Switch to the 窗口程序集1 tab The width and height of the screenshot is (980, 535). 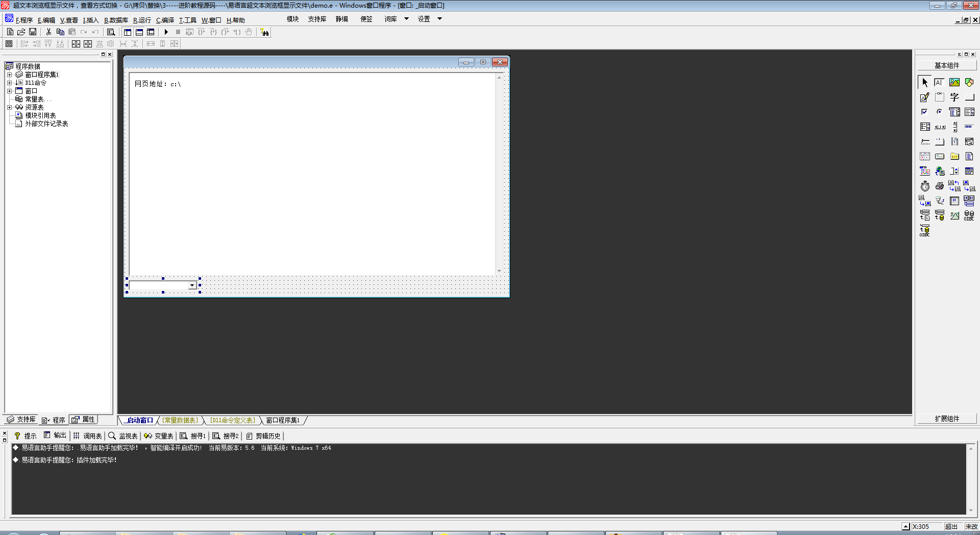coord(283,420)
